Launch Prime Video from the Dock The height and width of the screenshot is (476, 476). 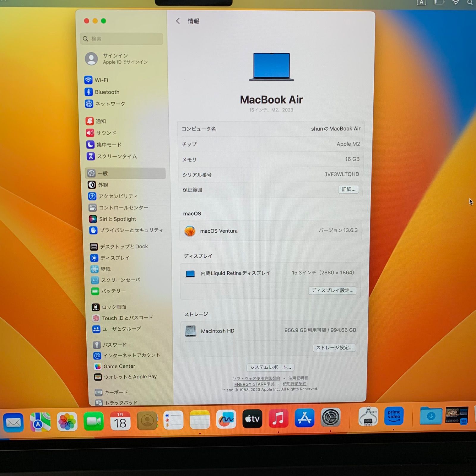[394, 416]
